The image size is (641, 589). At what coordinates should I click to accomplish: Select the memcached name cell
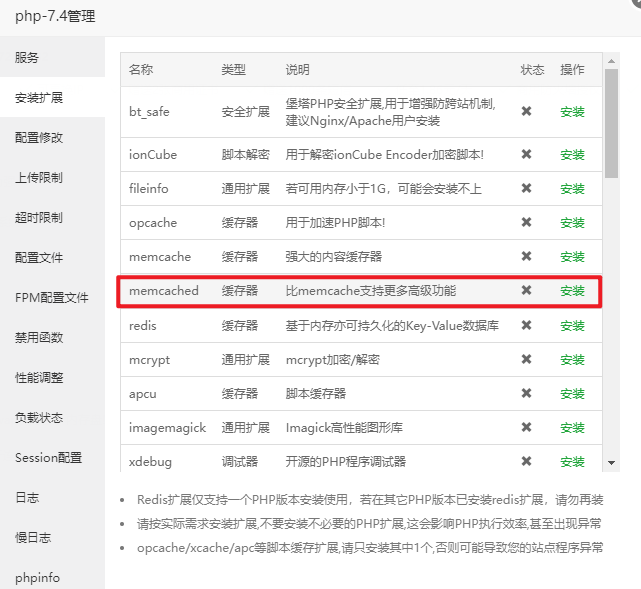pos(164,291)
